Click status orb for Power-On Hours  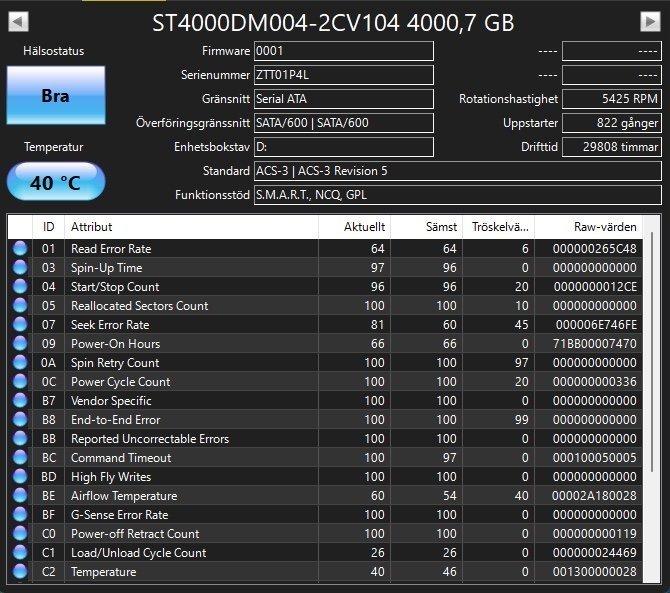(20, 343)
